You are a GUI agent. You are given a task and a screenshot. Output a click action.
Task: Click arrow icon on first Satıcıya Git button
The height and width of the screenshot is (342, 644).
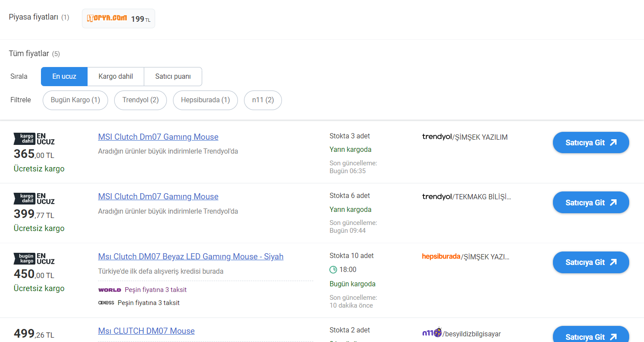pos(613,143)
